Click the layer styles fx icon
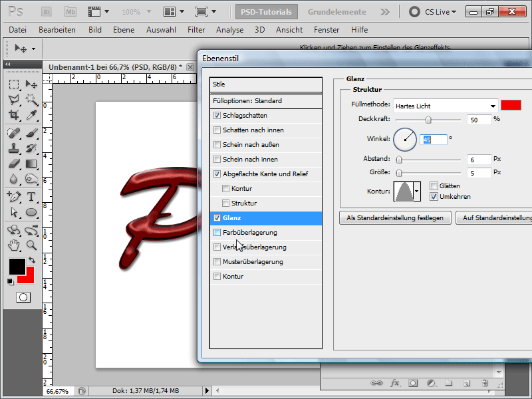Screen dimensions: 532x399 (394, 383)
